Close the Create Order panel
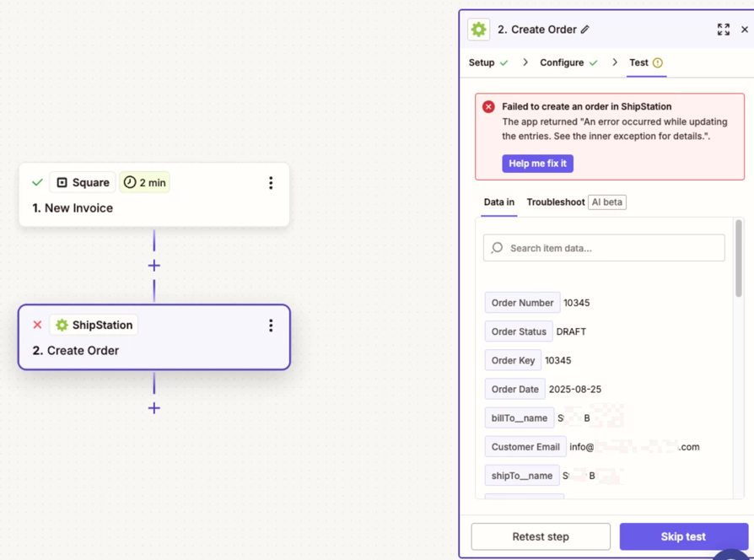 tap(744, 30)
